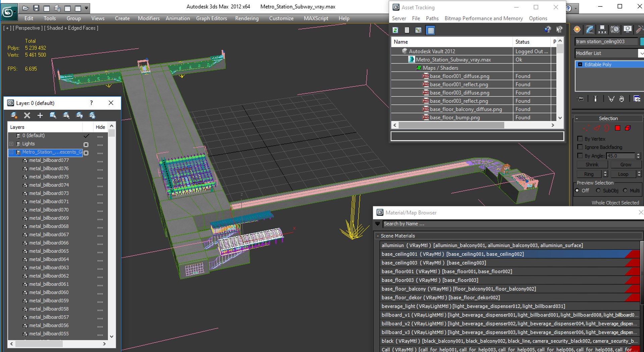This screenshot has width=644, height=352.
Task: Click the Loop selection button
Action: [623, 174]
